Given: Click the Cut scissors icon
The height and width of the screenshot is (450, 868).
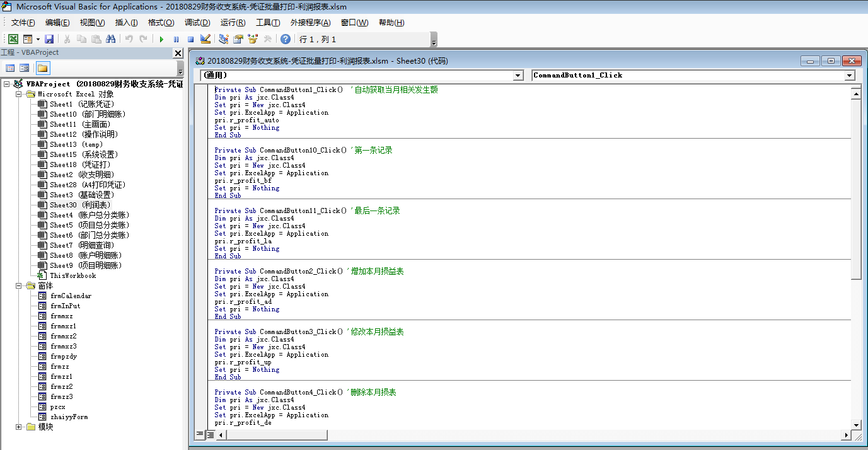Looking at the screenshot, I should coord(67,39).
